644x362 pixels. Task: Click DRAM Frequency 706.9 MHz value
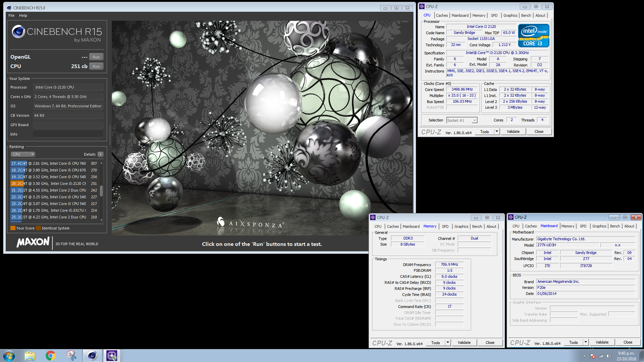(449, 264)
